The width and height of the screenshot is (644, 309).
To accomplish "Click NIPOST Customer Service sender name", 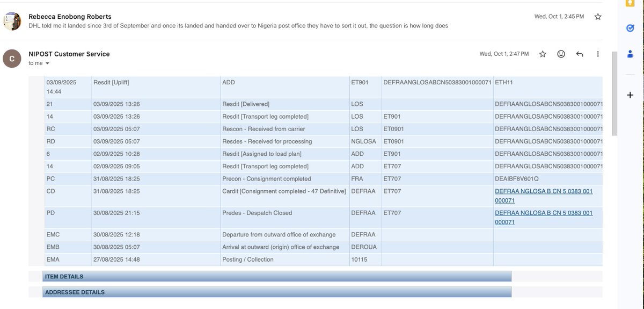I will pyautogui.click(x=69, y=54).
